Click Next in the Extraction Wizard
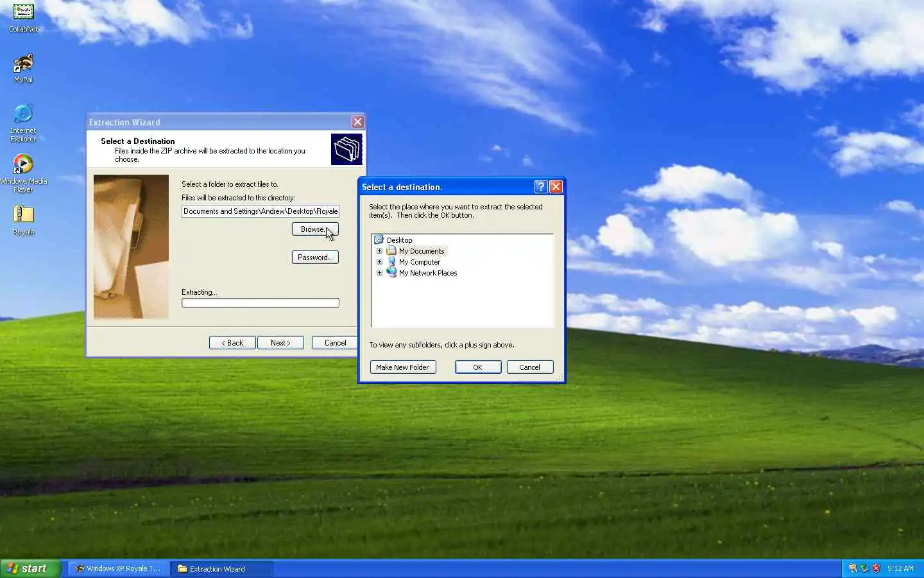The height and width of the screenshot is (578, 924). 280,343
